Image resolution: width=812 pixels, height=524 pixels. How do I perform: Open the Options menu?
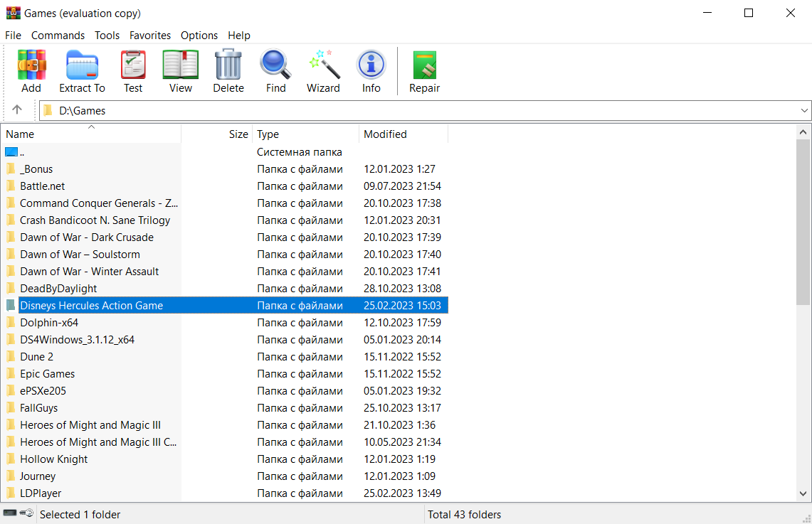(199, 35)
